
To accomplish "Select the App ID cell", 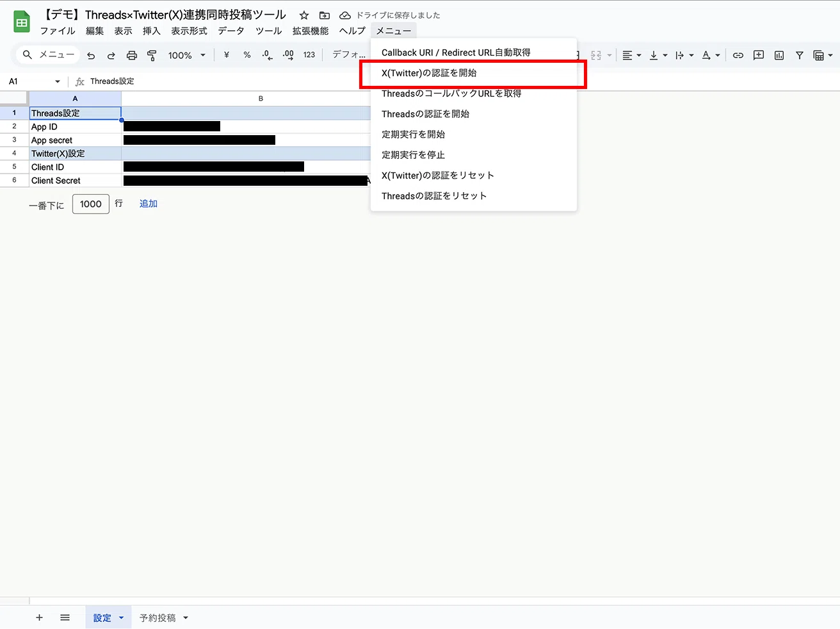I will click(x=75, y=127).
